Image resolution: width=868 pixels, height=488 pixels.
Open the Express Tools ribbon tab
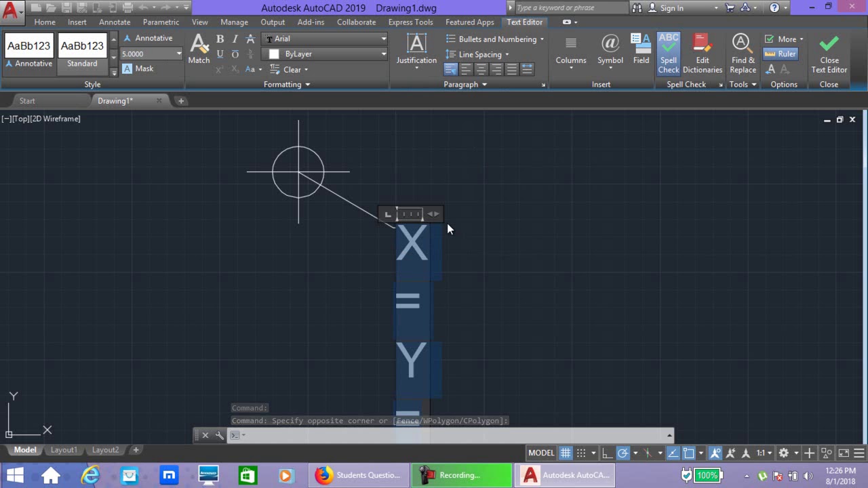click(x=410, y=22)
